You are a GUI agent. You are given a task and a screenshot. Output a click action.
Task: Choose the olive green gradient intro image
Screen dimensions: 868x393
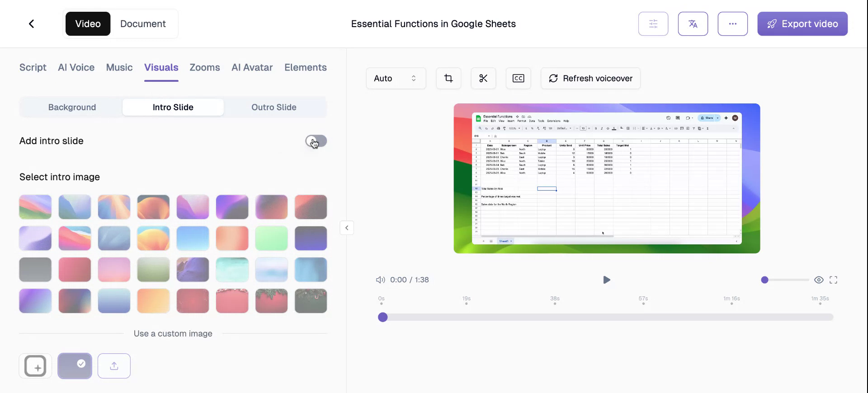click(153, 269)
